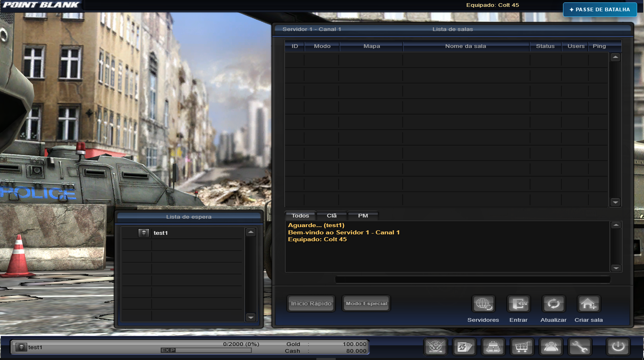The image size is (644, 360).
Task: Switch to the Todos chat tab
Action: coord(300,215)
